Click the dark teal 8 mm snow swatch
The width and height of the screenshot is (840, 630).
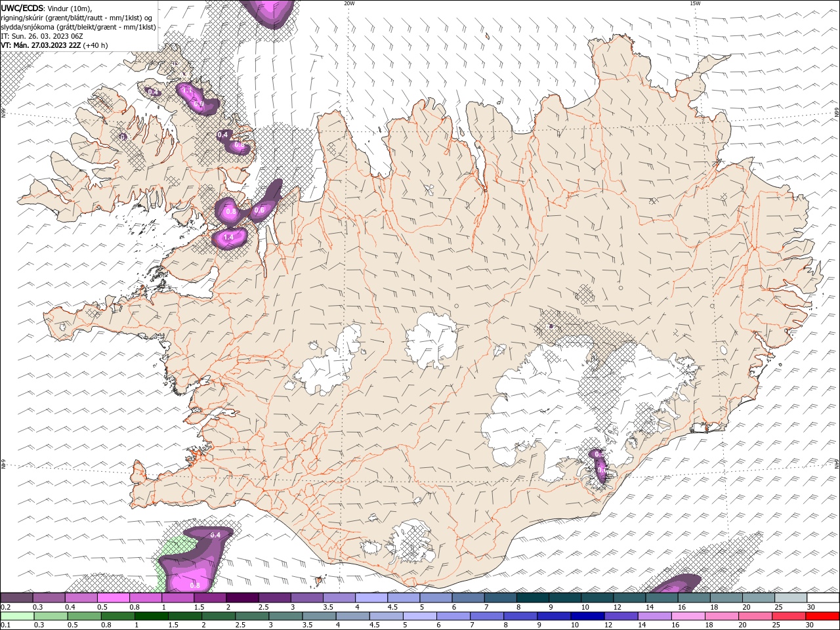532,598
